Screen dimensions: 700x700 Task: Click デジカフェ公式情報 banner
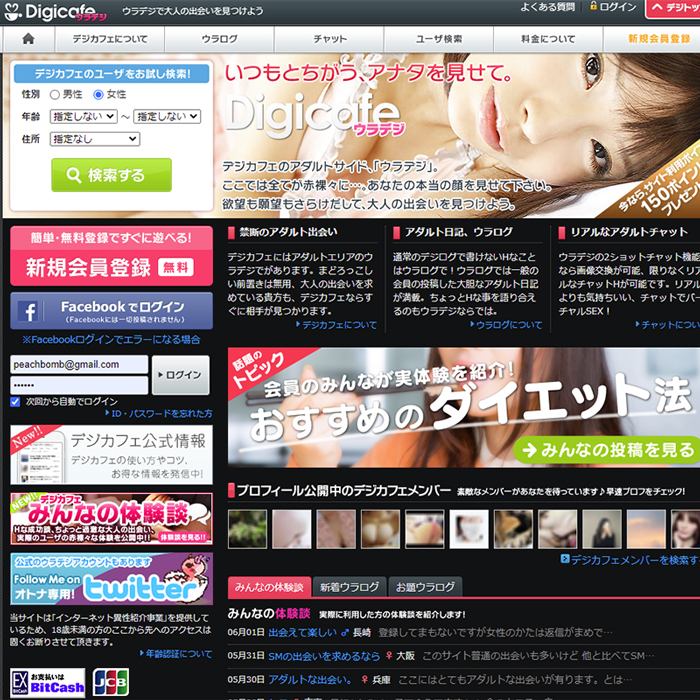(112, 454)
